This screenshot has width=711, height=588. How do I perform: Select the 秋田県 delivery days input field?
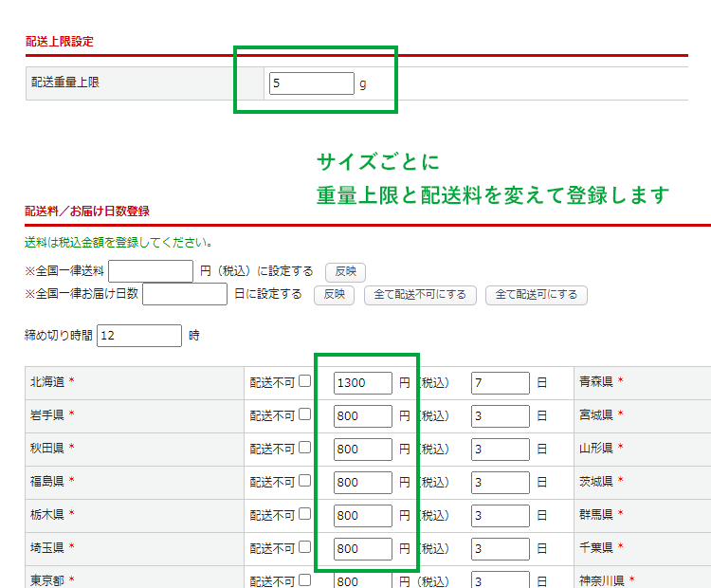(x=500, y=450)
